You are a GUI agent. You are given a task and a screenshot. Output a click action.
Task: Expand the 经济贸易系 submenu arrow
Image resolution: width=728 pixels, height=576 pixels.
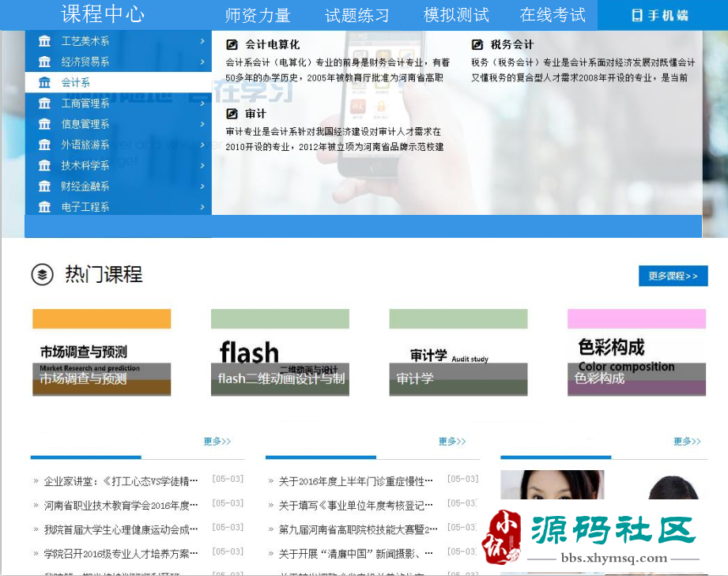point(202,62)
